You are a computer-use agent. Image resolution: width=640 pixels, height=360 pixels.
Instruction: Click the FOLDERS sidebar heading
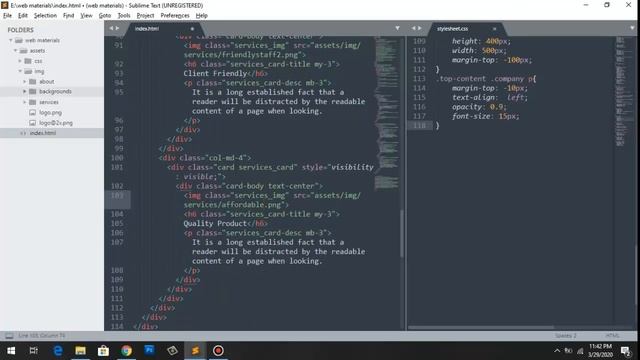pos(20,30)
